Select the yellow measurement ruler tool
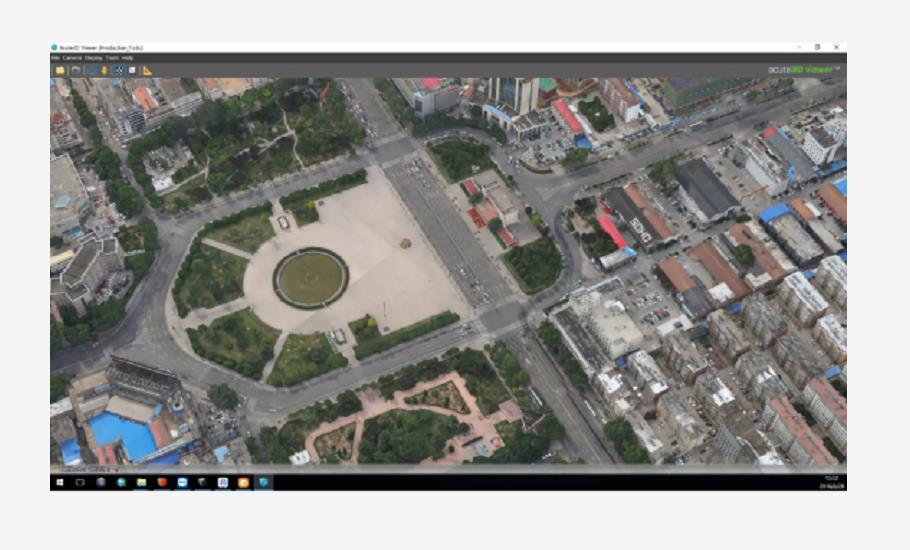The width and height of the screenshot is (910, 550). pyautogui.click(x=147, y=70)
